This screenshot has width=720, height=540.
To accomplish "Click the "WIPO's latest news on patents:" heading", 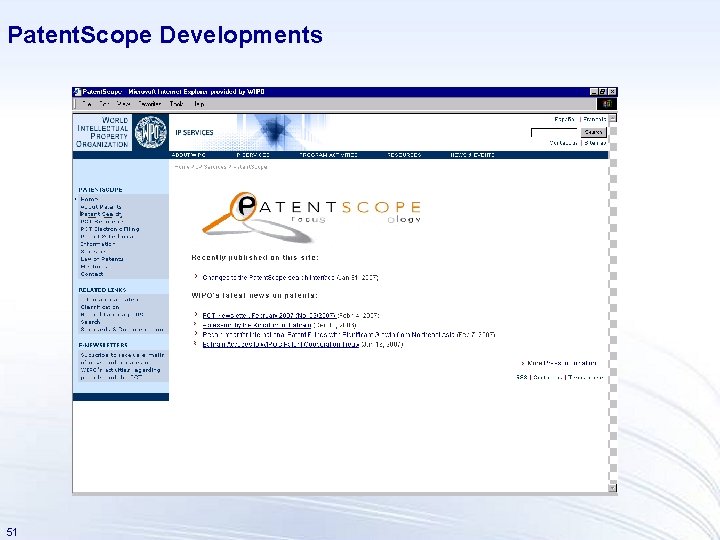I will coord(254,295).
